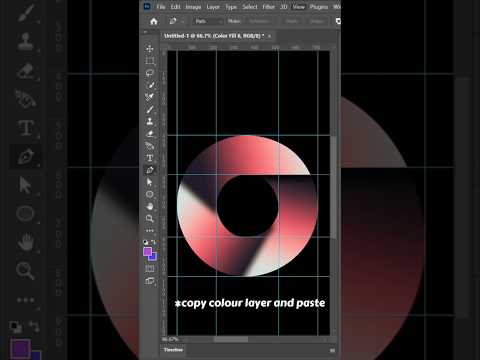
Task: Open the Timeline panel options menu
Action: point(332,350)
